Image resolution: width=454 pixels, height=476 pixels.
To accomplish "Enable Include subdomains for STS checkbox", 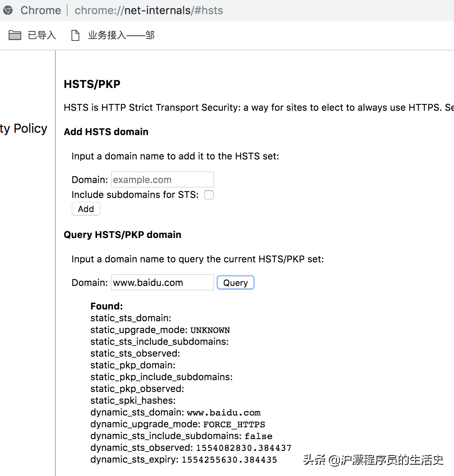I will tap(209, 195).
